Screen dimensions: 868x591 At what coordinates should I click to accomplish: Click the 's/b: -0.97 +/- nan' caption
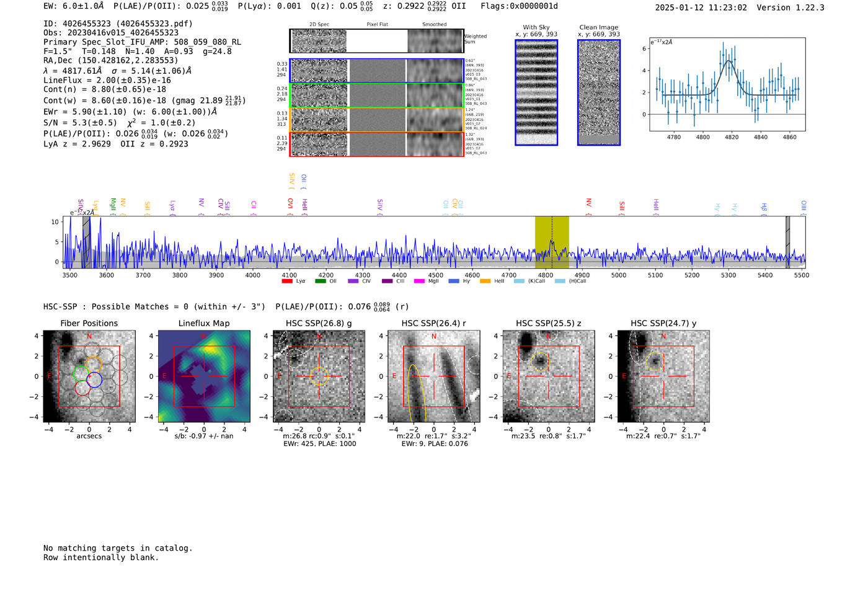[204, 437]
